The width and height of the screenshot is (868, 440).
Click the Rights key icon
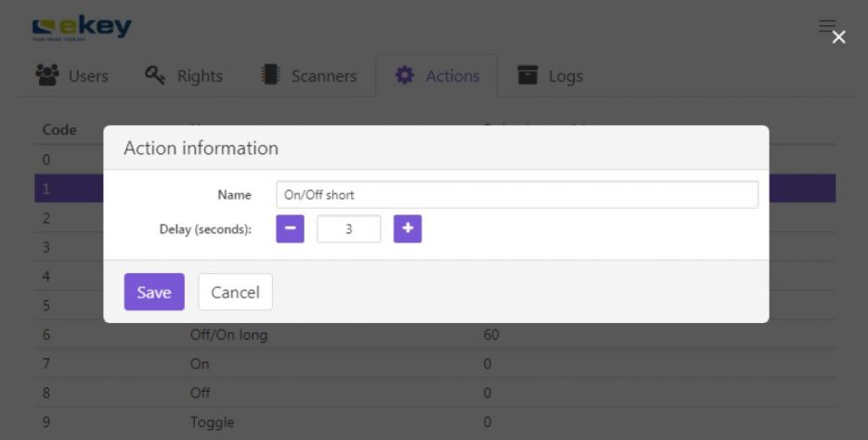155,74
